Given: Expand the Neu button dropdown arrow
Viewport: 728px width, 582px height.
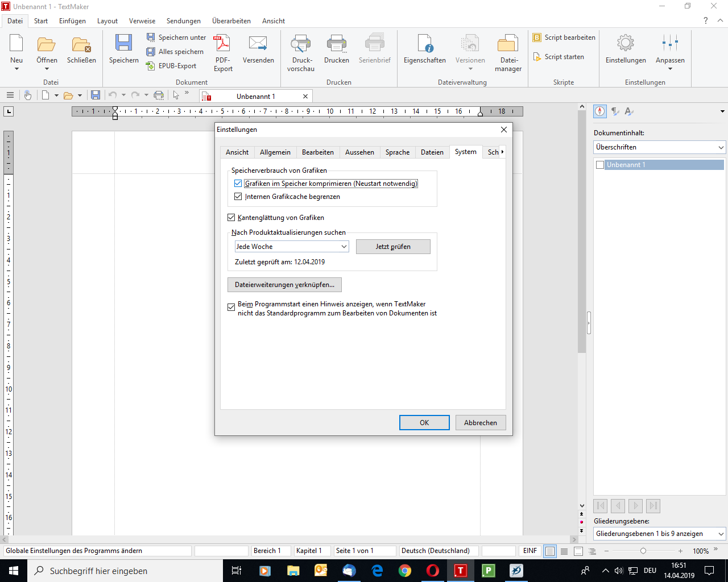Looking at the screenshot, I should tap(16, 69).
